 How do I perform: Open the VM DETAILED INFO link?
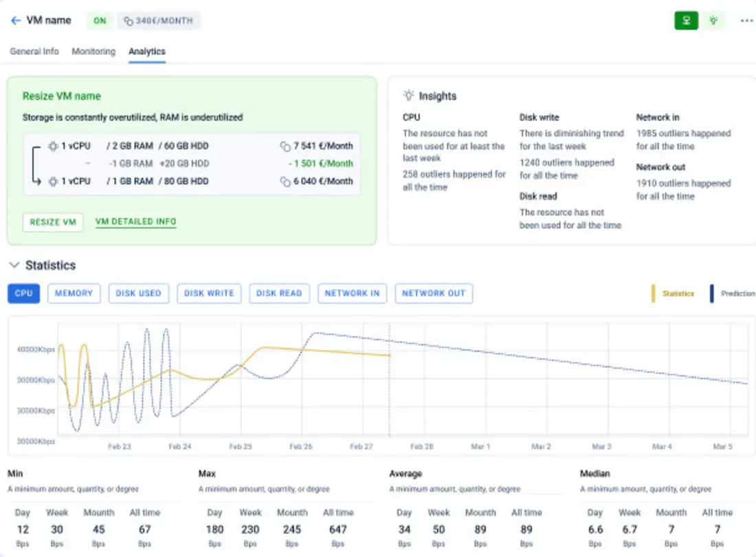pyautogui.click(x=135, y=222)
